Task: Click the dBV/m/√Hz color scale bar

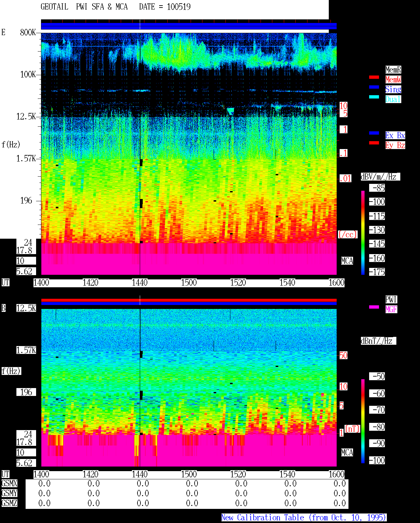Action: [363, 232]
